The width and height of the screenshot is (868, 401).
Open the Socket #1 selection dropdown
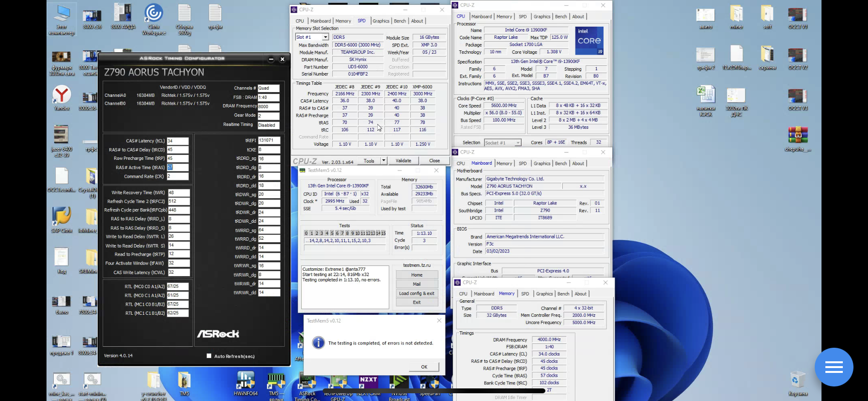point(518,143)
